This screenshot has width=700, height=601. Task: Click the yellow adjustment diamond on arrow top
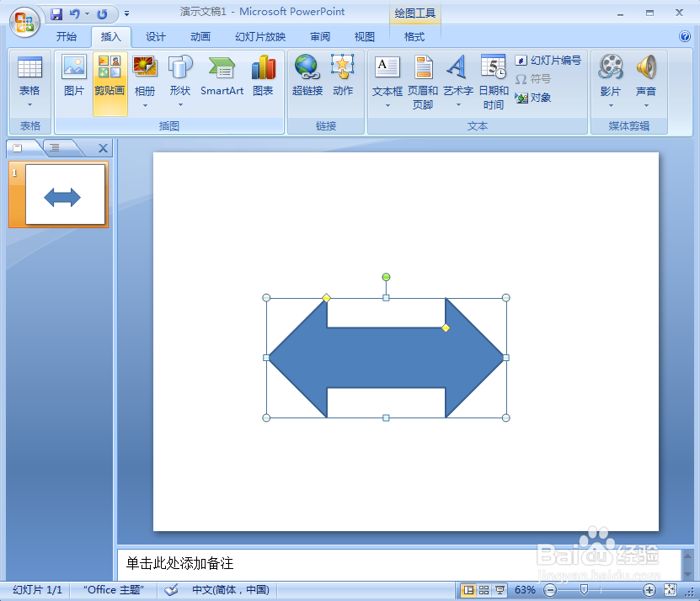tap(326, 298)
